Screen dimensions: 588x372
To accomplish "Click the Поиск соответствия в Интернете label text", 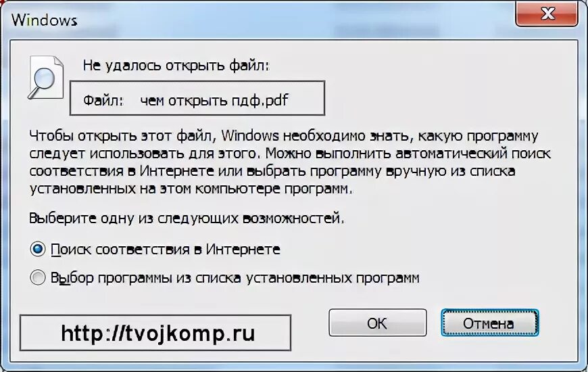I will pos(166,250).
